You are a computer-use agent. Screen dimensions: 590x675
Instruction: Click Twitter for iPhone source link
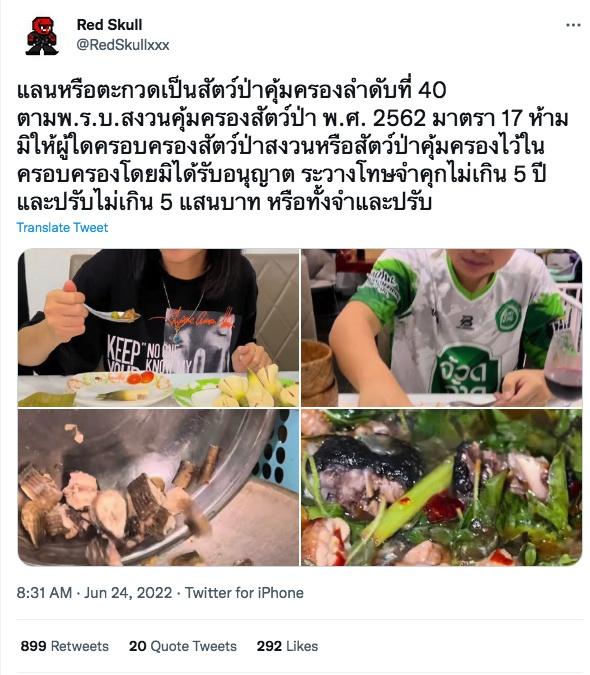(x=244, y=593)
